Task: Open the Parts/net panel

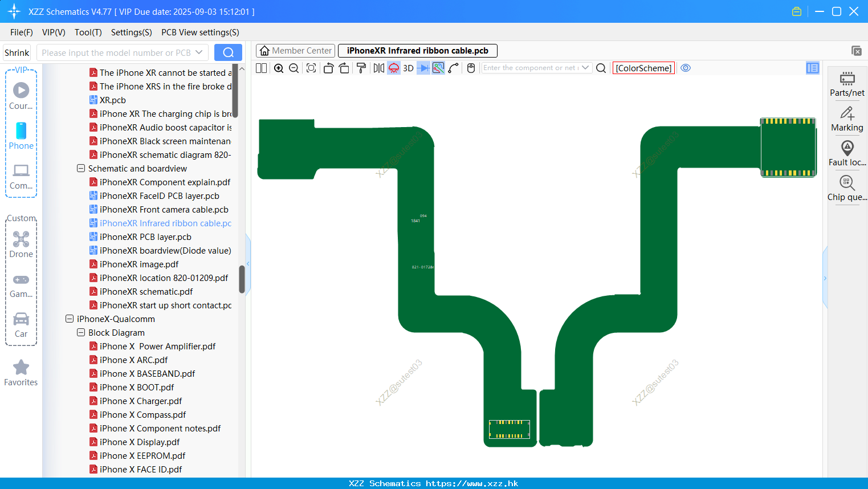Action: point(847,84)
